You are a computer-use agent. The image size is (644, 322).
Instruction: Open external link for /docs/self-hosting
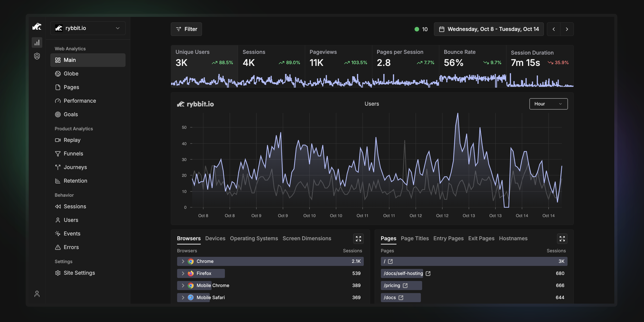(x=428, y=273)
